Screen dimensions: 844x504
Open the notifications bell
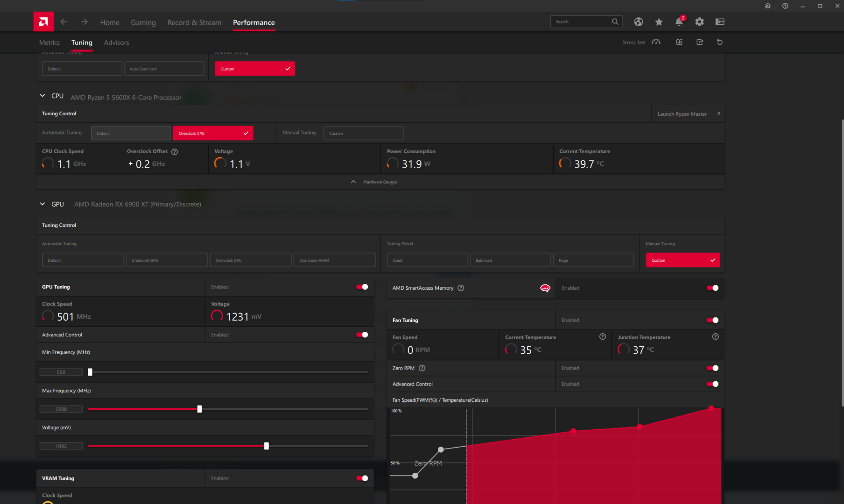tap(679, 21)
